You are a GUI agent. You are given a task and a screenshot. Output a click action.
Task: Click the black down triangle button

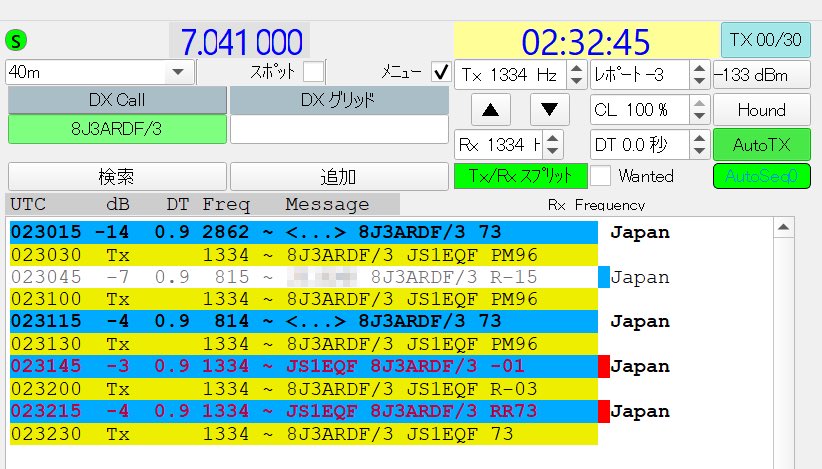point(549,110)
